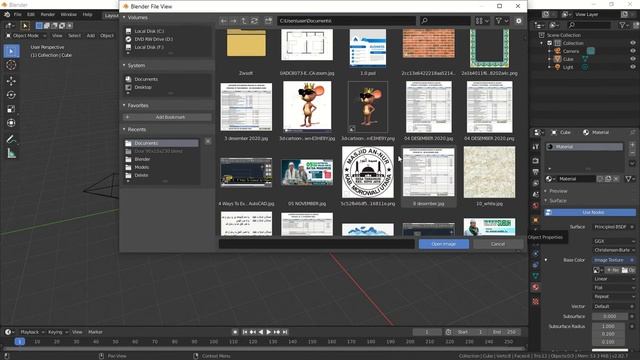Open the Edit menu
This screenshot has height=360, width=640.
click(x=31, y=14)
